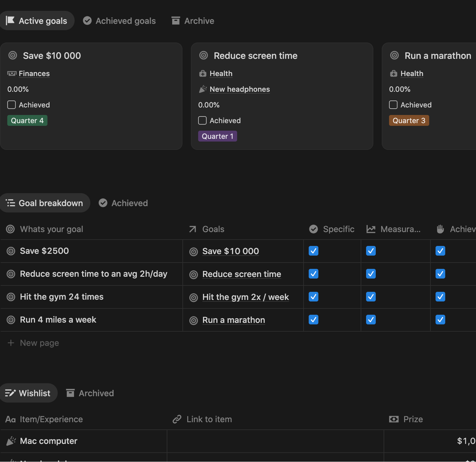The height and width of the screenshot is (462, 476).
Task: Switch to Achieved tab beside Goal breakdown
Action: pos(123,203)
